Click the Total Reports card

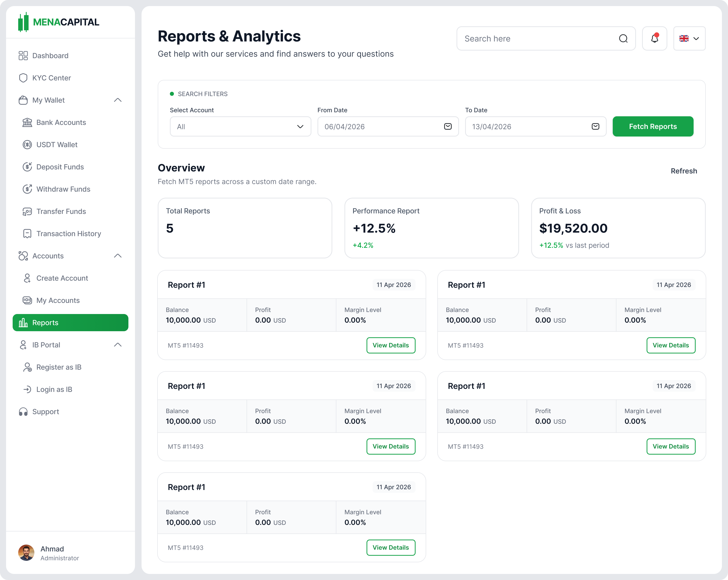point(245,228)
